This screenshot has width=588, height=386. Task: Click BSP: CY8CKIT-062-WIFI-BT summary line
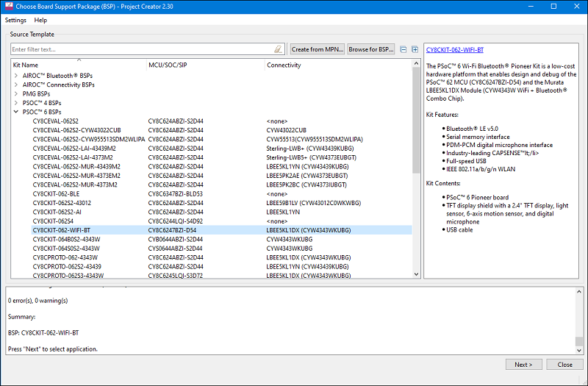click(43, 333)
